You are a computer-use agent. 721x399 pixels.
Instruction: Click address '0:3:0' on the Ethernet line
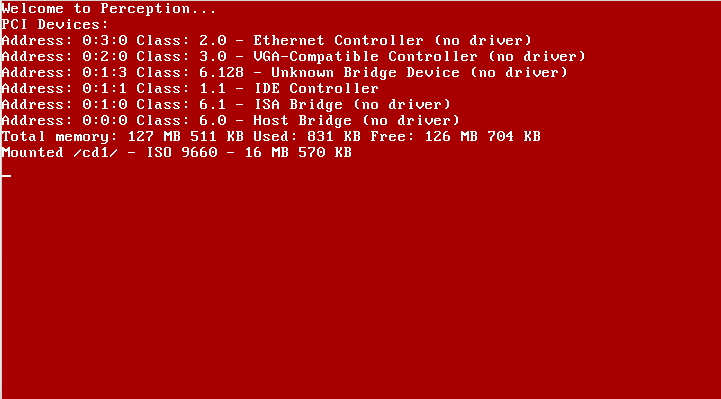[105, 40]
